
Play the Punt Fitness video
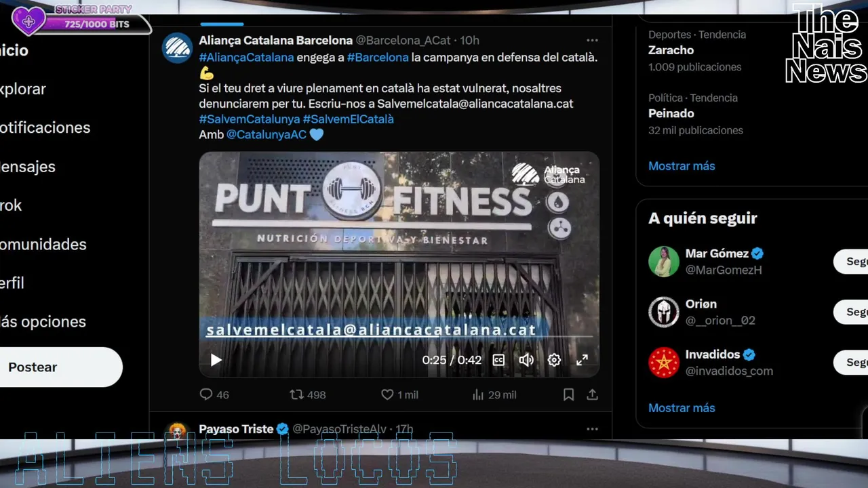(216, 360)
